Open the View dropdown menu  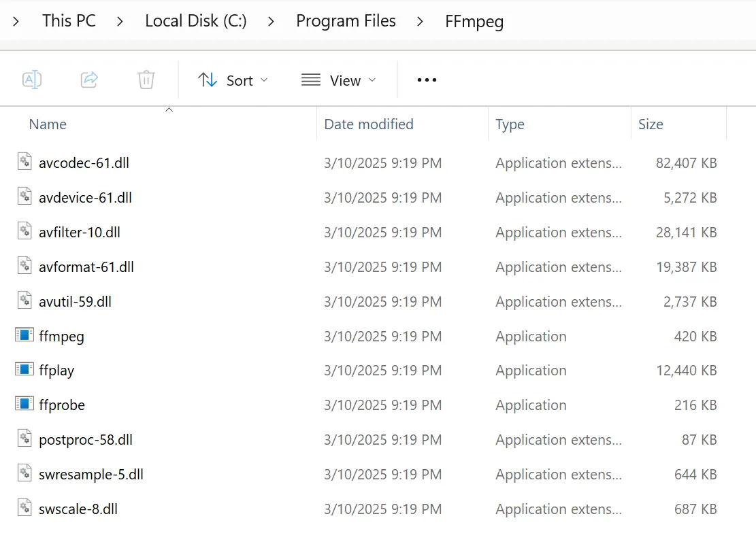(x=338, y=80)
